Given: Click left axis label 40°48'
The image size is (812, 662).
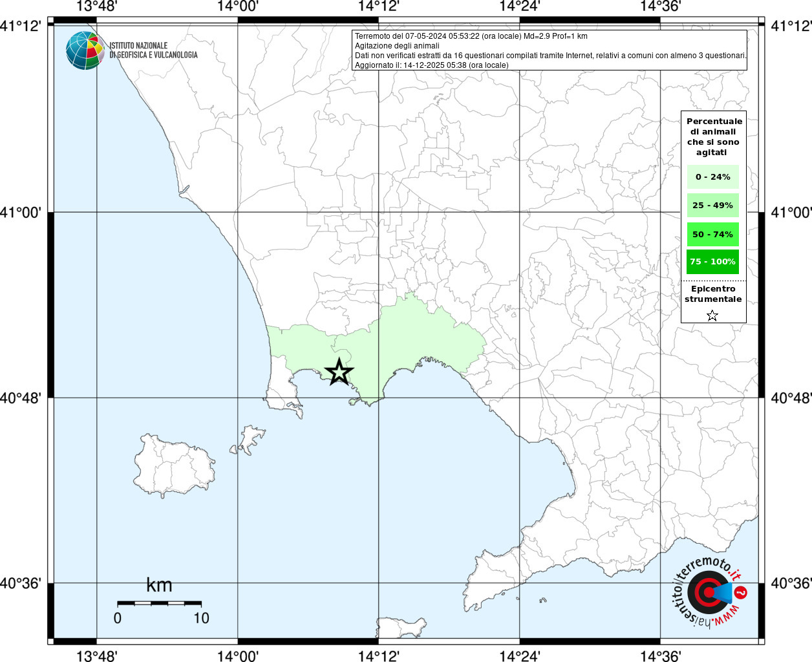Looking at the screenshot, I should pyautogui.click(x=21, y=398).
